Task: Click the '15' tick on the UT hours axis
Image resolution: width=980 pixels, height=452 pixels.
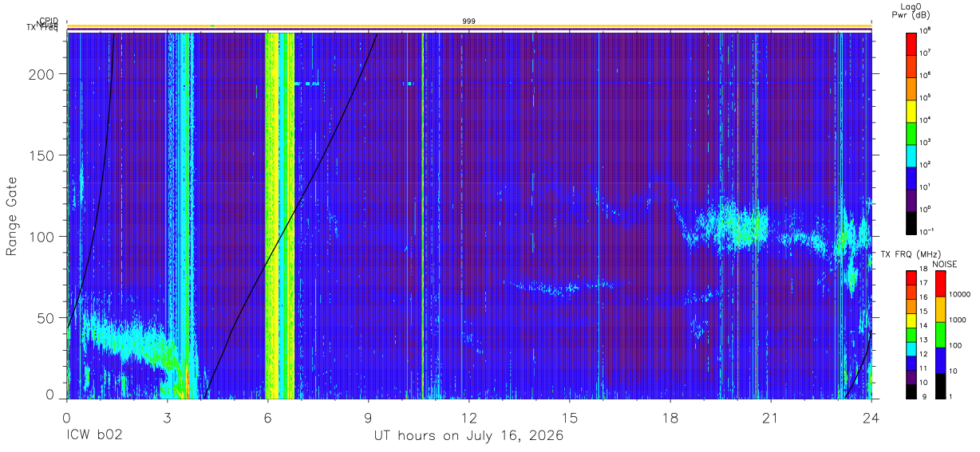Action: pyautogui.click(x=570, y=417)
